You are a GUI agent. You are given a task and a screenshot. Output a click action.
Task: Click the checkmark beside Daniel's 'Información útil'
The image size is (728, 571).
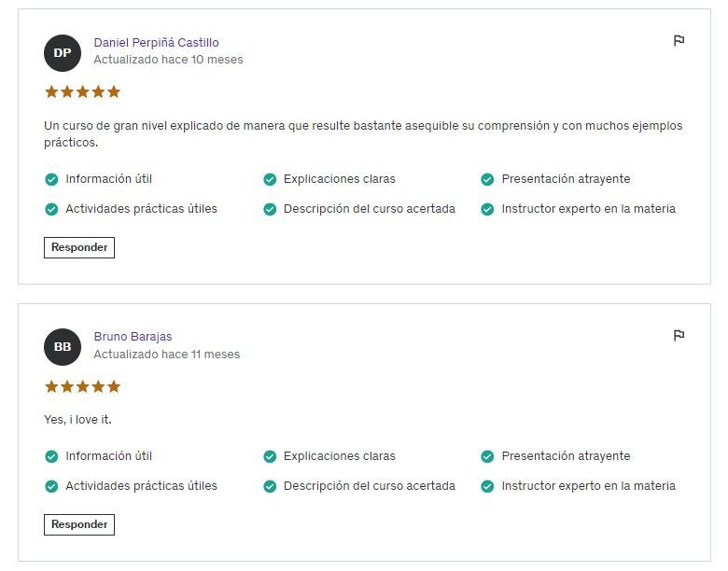pos(51,179)
